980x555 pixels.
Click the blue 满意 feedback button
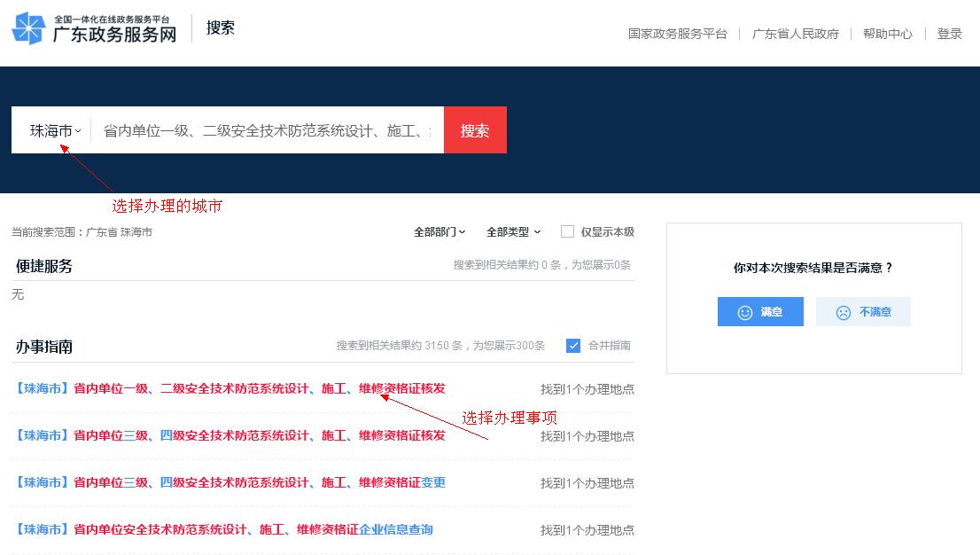point(760,311)
